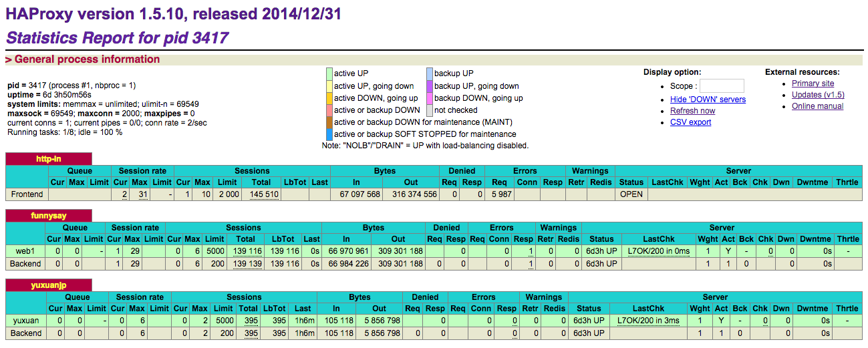Click the SOFT STOPPED for maintenance swatch
Image resolution: width=868 pixels, height=348 pixels.
pyautogui.click(x=329, y=134)
